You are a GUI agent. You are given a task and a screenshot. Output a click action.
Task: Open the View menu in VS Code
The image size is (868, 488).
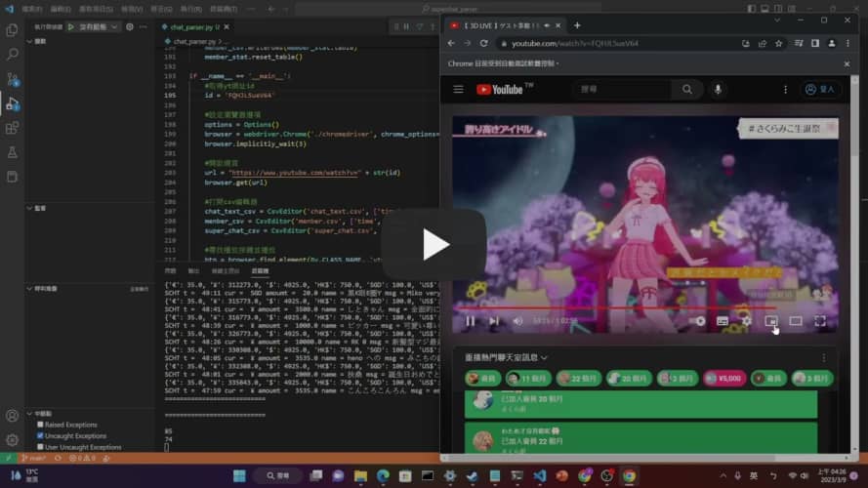point(132,9)
